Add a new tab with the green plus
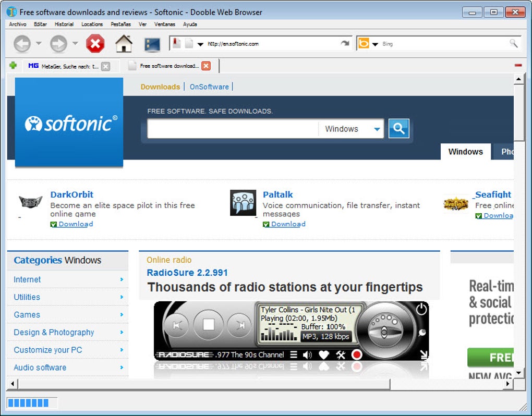This screenshot has height=416, width=532. [13, 66]
